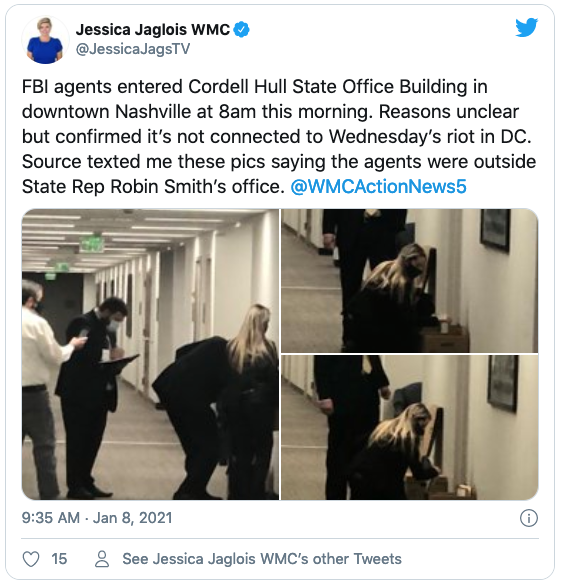Like the tweet with the heart icon
Screen dimensions: 563x585
coord(31,559)
